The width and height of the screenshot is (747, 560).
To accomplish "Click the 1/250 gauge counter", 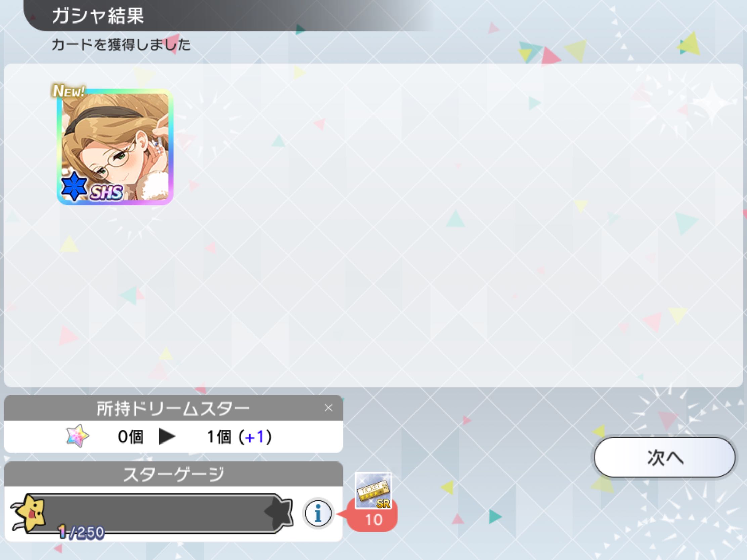I will pyautogui.click(x=81, y=532).
